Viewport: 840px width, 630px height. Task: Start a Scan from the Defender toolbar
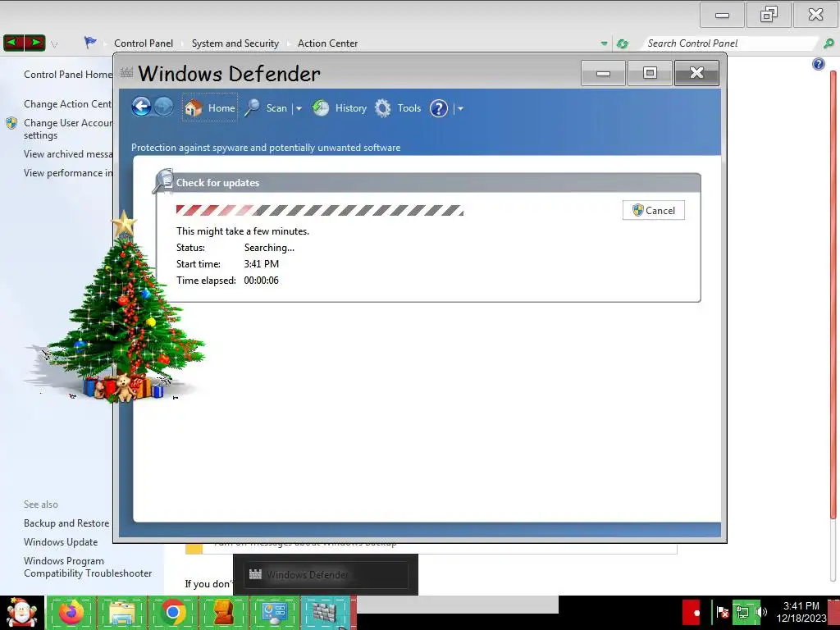[x=267, y=108]
